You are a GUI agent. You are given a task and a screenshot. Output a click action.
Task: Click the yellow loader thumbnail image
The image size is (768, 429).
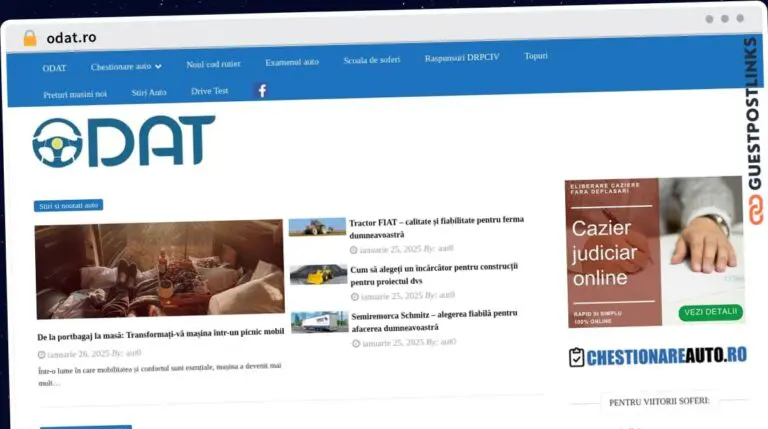pyautogui.click(x=318, y=274)
